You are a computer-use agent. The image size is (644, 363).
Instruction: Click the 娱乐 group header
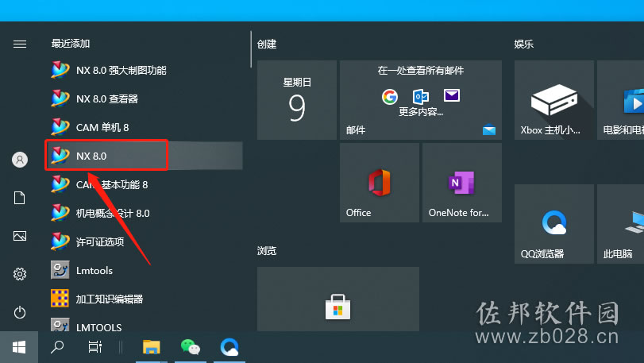point(524,44)
